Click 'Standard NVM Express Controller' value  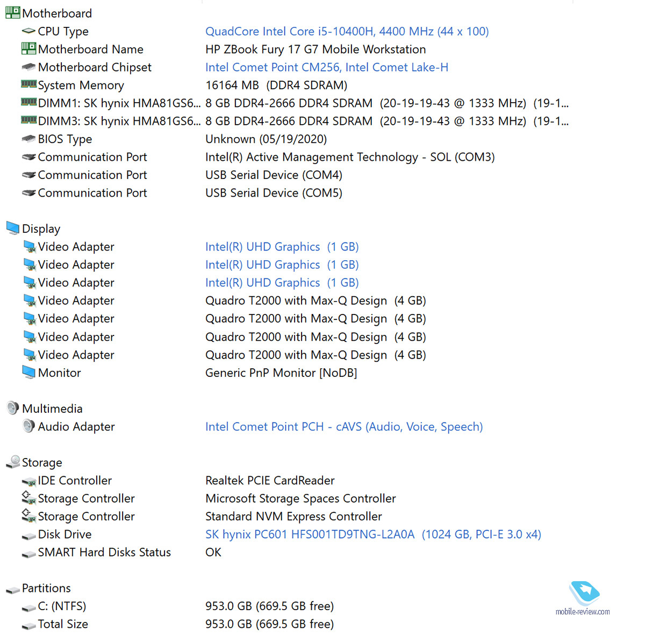[293, 517]
